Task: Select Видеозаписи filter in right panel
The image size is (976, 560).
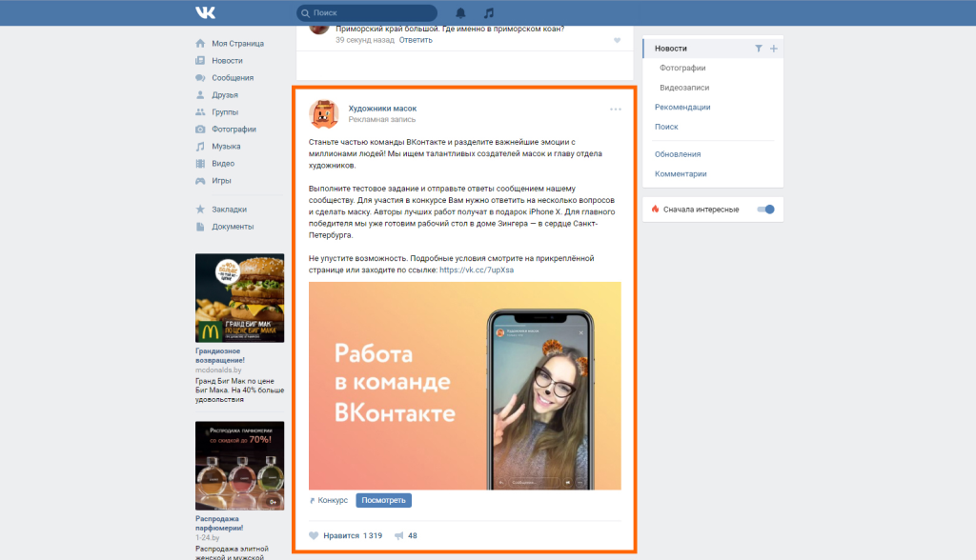Action: coord(684,88)
